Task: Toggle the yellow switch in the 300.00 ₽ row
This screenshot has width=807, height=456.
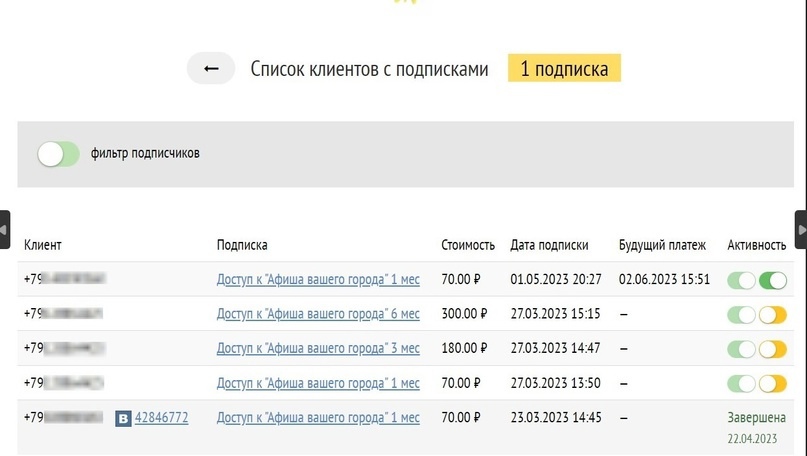Action: (772, 315)
